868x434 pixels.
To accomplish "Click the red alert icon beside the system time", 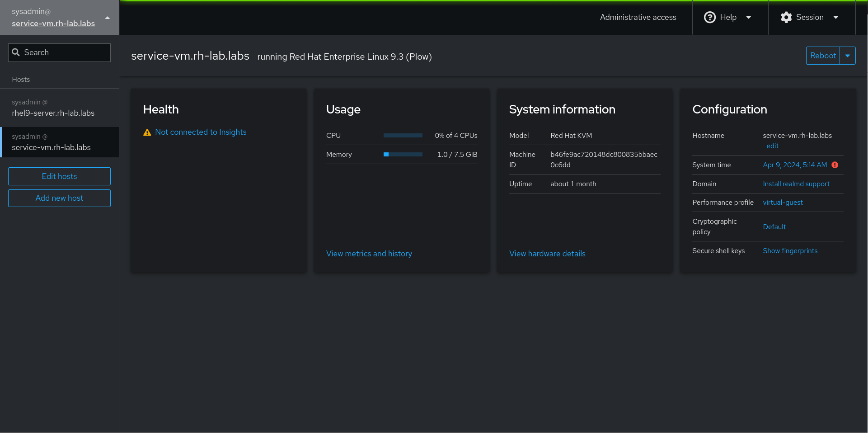I will pos(835,165).
